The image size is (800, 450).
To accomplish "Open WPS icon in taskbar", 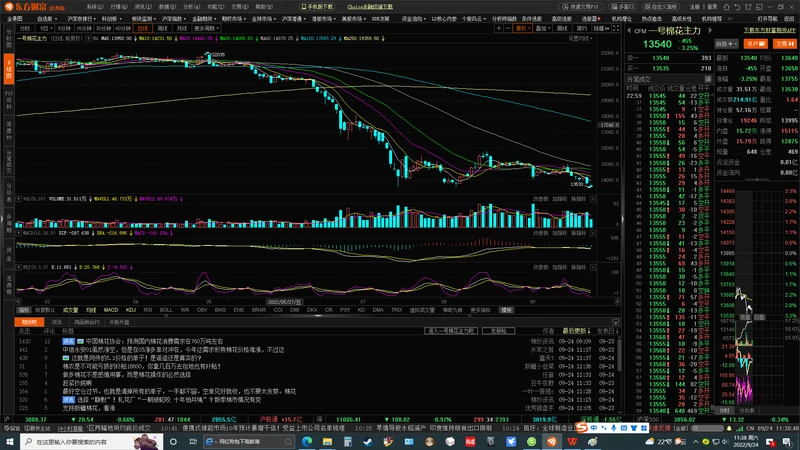I will [572, 441].
